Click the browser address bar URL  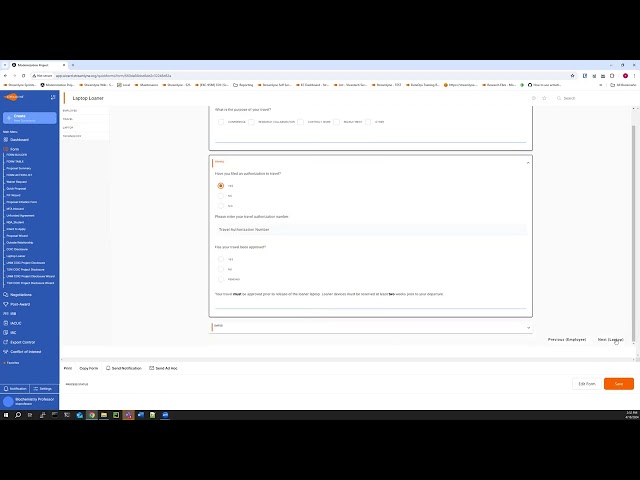(x=113, y=76)
